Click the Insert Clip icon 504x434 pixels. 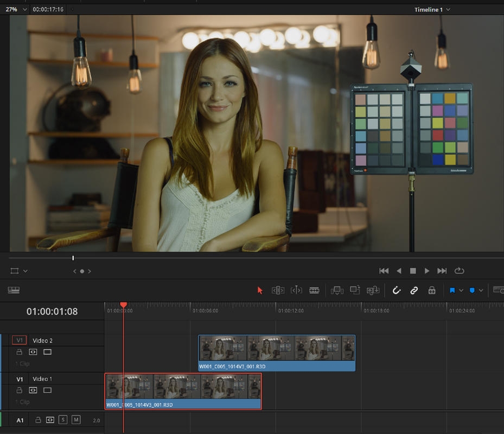click(337, 291)
